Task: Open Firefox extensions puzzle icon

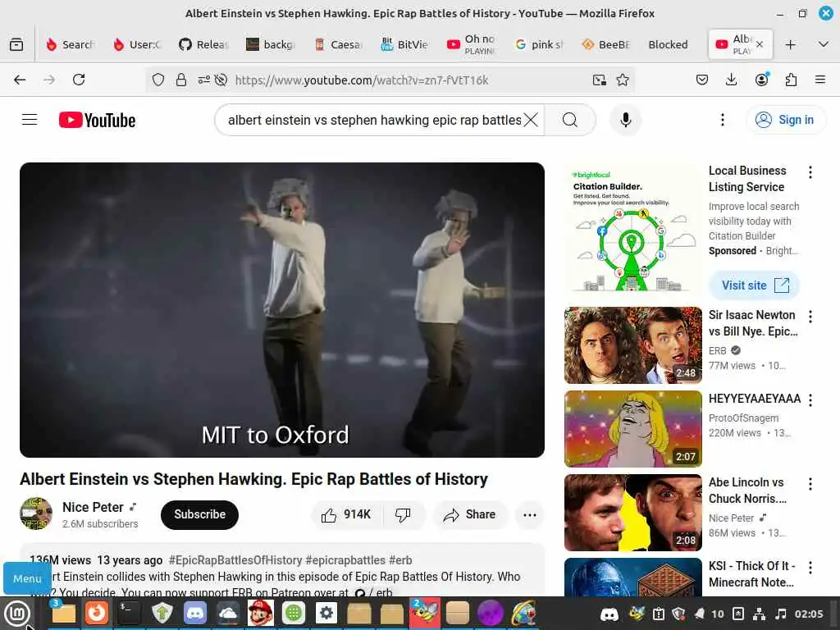Action: (x=791, y=80)
